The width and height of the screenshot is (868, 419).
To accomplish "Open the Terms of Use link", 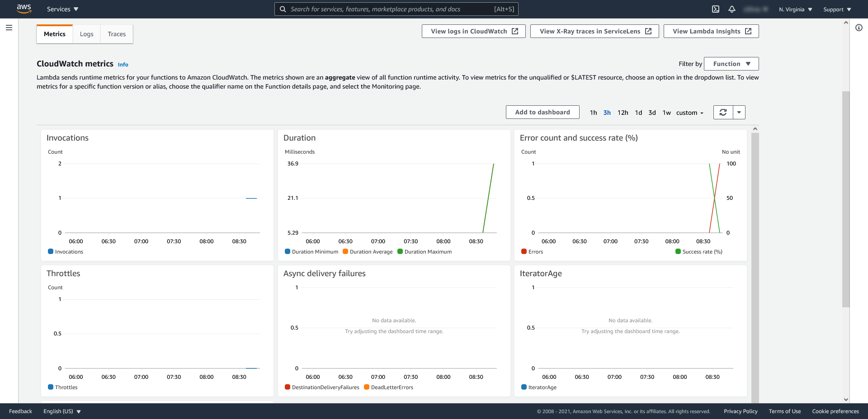I will (x=785, y=411).
